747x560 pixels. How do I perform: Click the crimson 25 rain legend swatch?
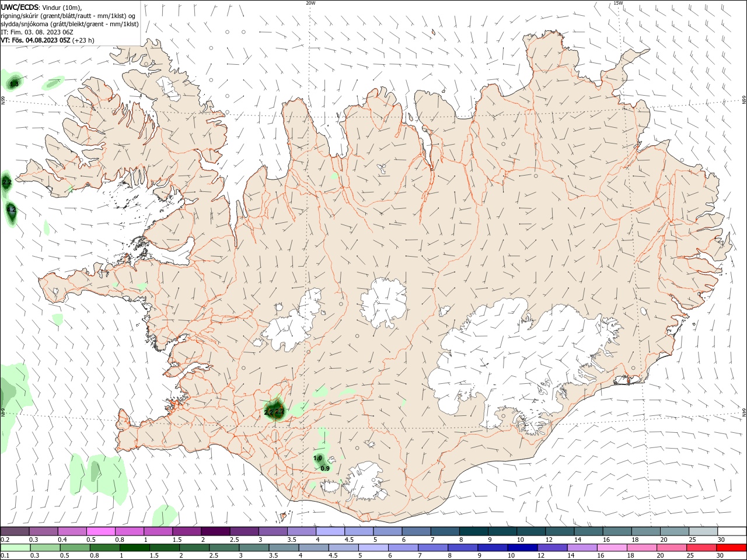[x=701, y=548]
